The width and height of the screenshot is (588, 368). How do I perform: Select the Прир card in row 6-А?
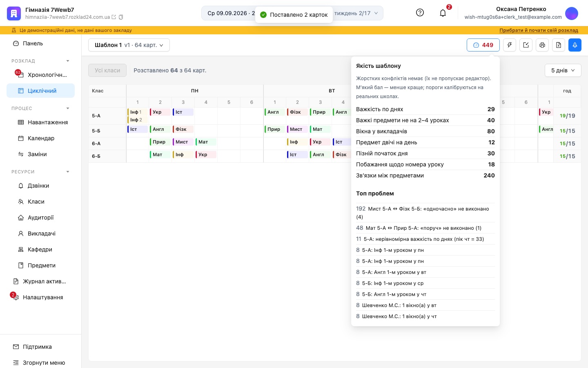159,142
